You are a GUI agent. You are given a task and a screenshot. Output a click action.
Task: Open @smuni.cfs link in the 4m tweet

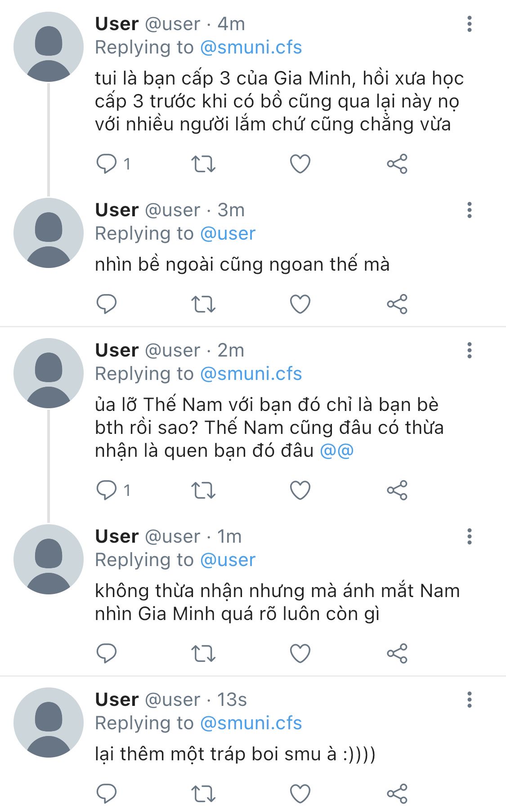pos(251,47)
